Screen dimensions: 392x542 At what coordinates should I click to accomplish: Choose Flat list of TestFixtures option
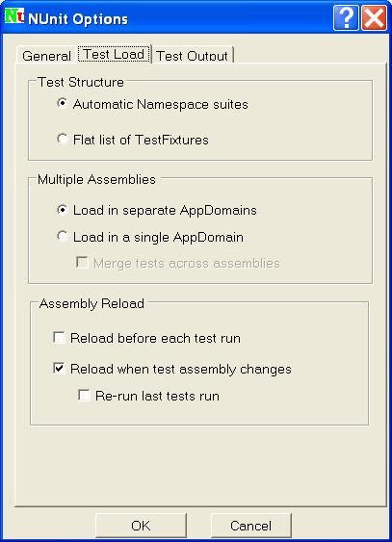(62, 139)
